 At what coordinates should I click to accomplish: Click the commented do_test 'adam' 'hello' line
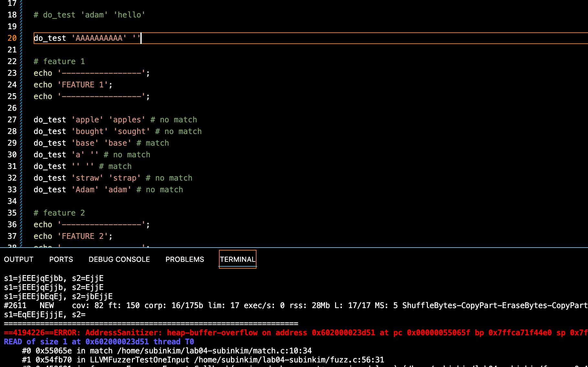(x=89, y=15)
